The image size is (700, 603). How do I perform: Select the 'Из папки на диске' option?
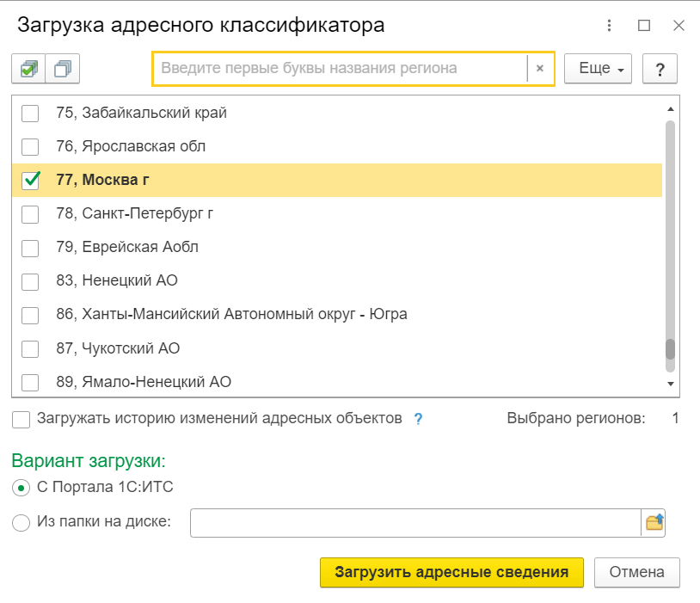(x=21, y=521)
